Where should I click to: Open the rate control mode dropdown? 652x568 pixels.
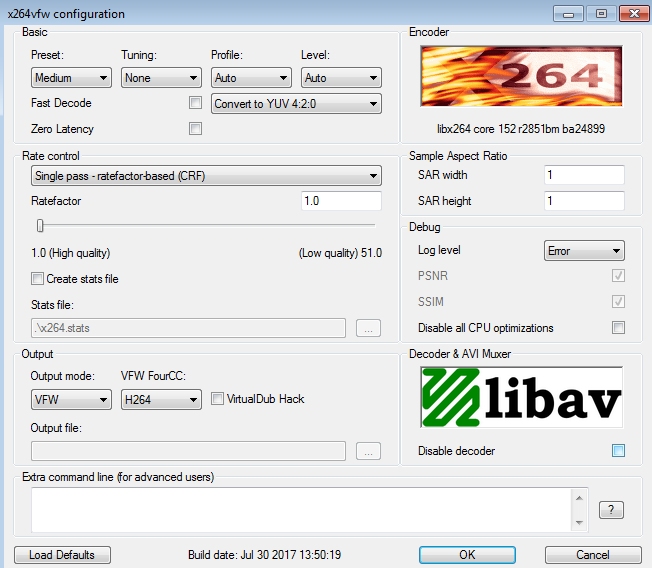206,176
